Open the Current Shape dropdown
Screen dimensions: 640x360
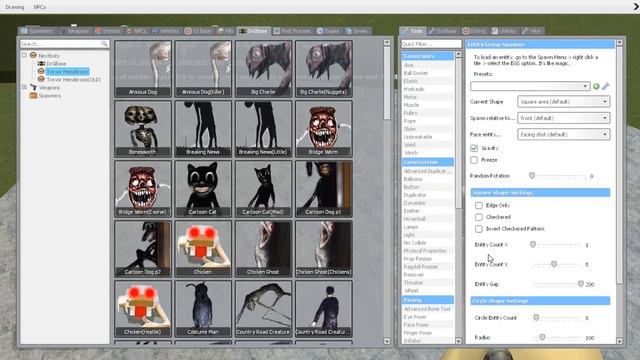(x=564, y=102)
